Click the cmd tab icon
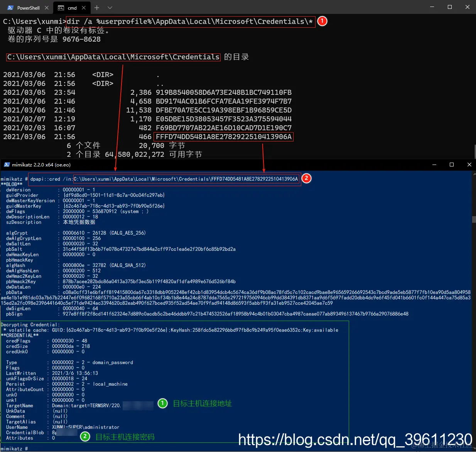 point(61,8)
